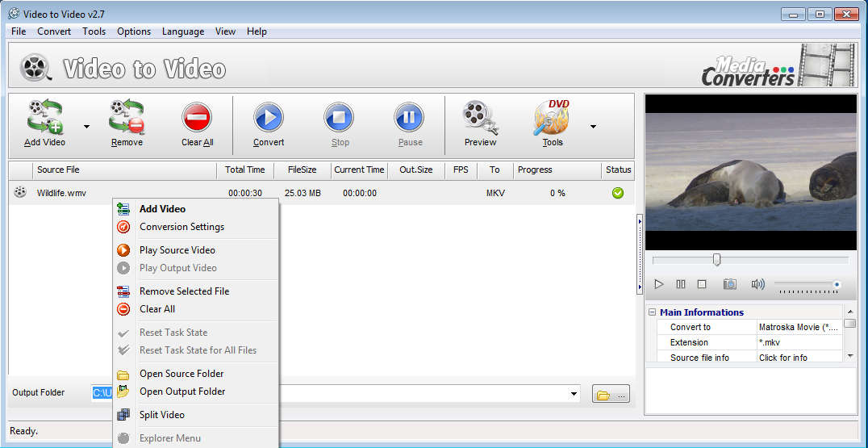Click the Source file info Click for info value
This screenshot has width=868, height=448.
click(x=799, y=358)
